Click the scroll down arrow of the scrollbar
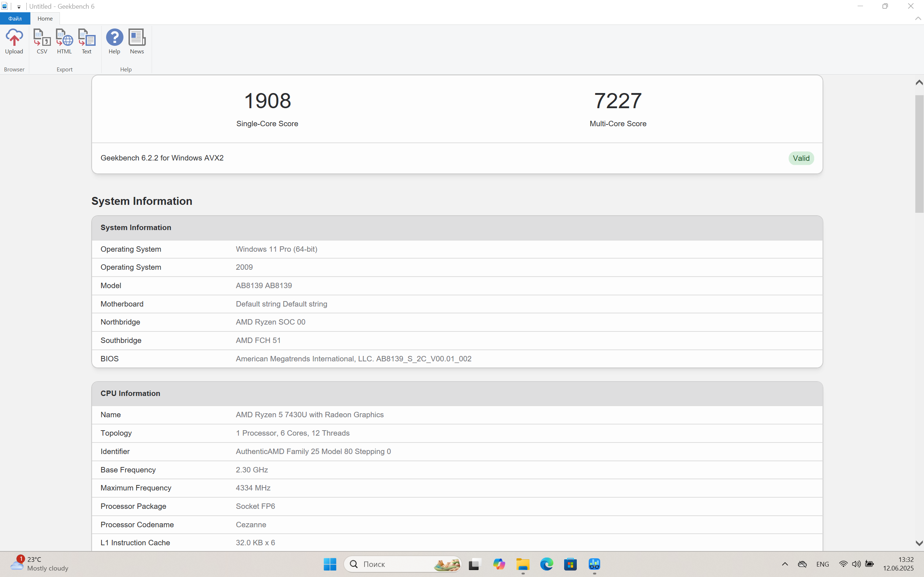The image size is (924, 577). (919, 543)
